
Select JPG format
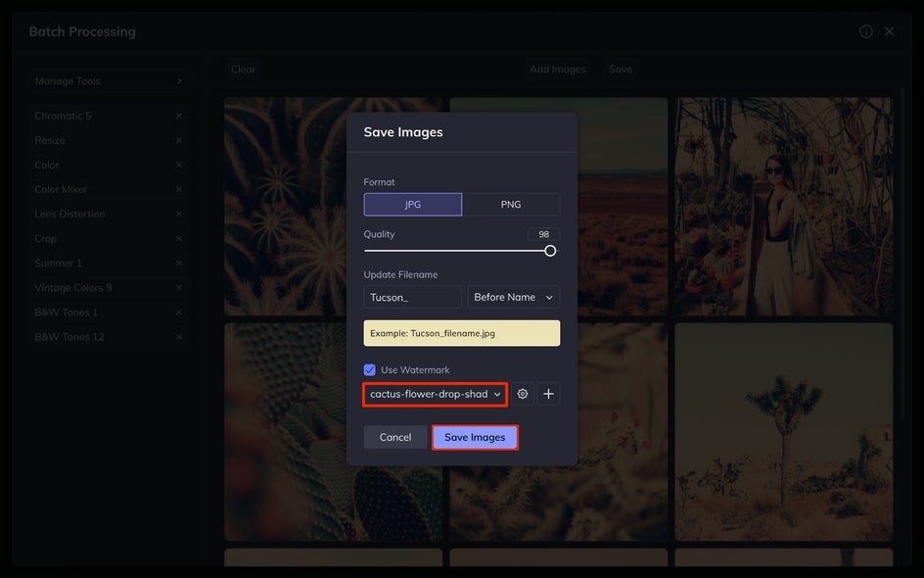(412, 204)
